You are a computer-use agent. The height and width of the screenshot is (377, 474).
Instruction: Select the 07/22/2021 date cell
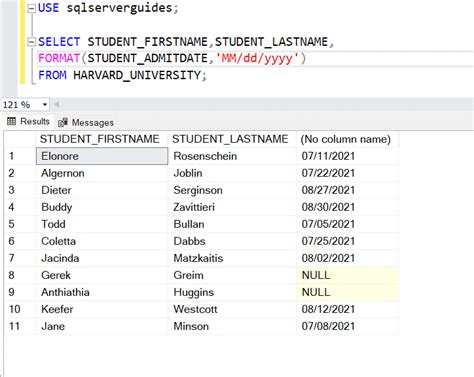tap(347, 173)
